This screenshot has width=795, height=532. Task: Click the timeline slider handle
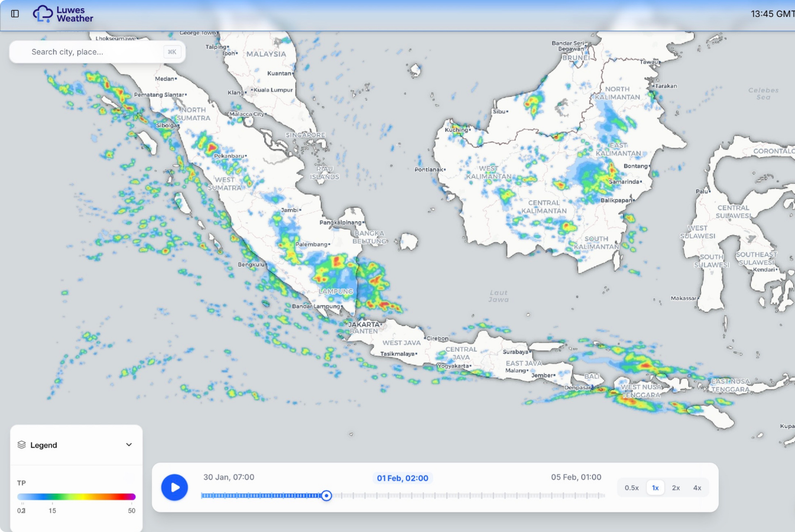(x=326, y=495)
